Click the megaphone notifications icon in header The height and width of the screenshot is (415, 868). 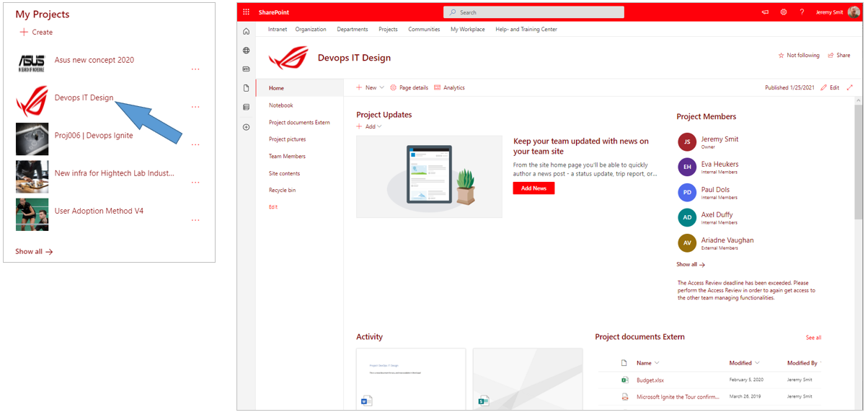(766, 12)
